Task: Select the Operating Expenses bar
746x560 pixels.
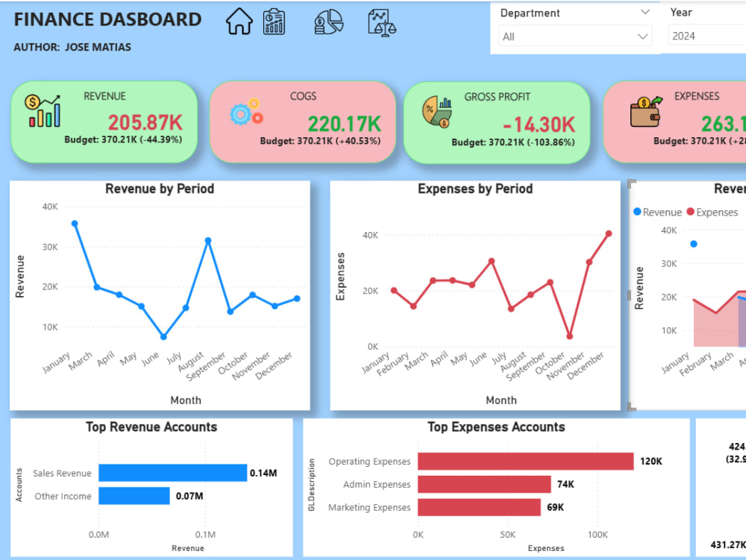Action: coord(526,461)
